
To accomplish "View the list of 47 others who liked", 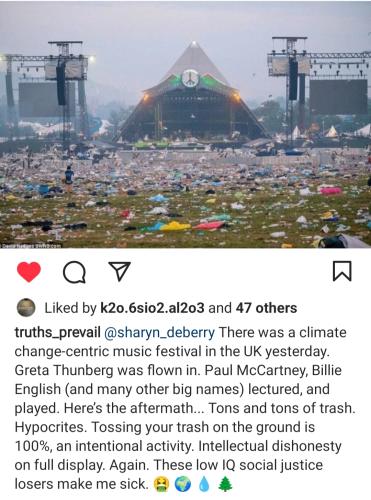I will (x=266, y=308).
